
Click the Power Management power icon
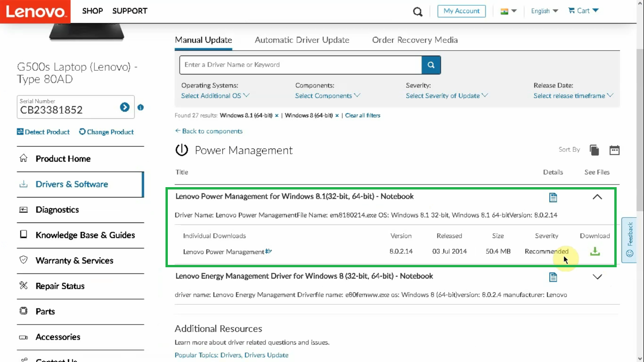[x=182, y=150]
